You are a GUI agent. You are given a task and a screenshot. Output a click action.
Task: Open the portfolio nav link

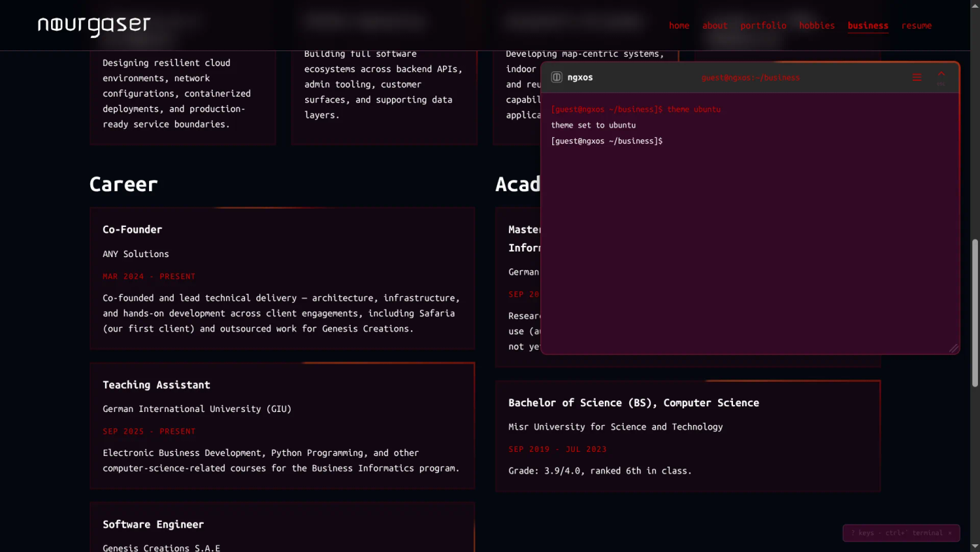click(x=763, y=25)
